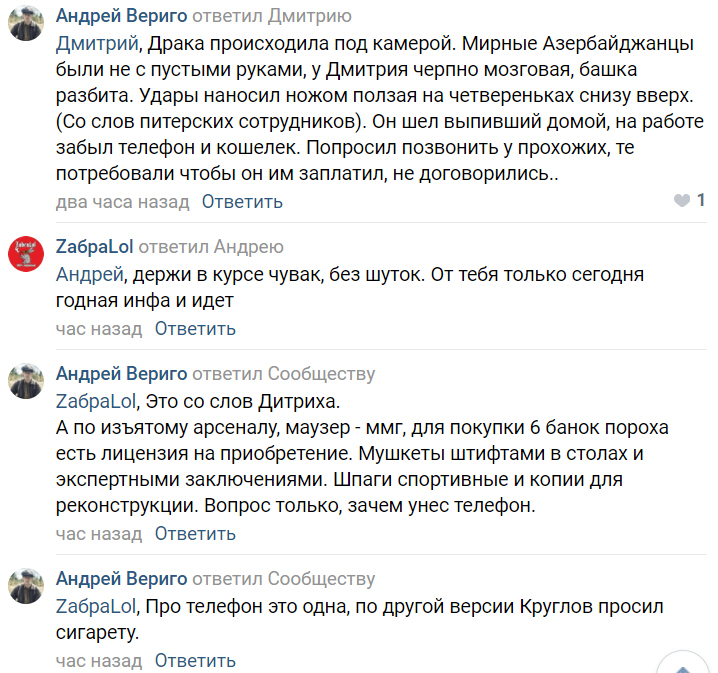Open Андрей Вериго profile from first comment

[121, 16]
